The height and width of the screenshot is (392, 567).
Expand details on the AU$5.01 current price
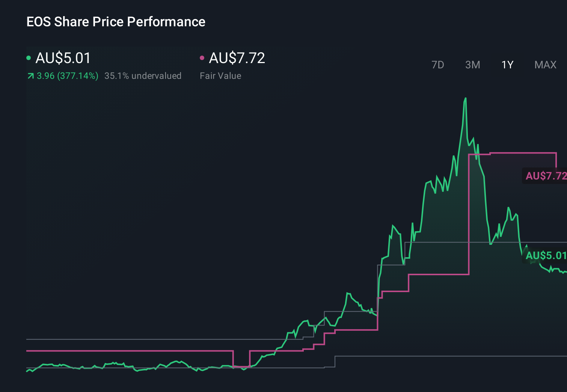click(63, 58)
